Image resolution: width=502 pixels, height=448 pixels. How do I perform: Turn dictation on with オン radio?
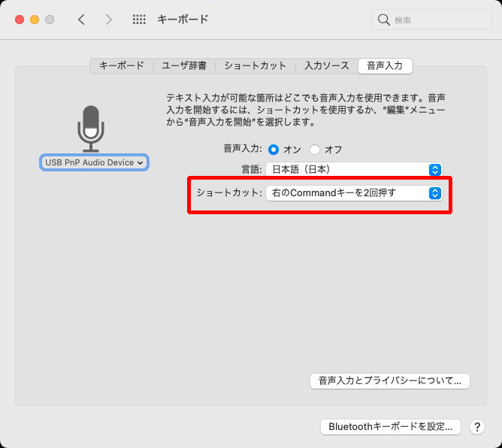tap(274, 150)
